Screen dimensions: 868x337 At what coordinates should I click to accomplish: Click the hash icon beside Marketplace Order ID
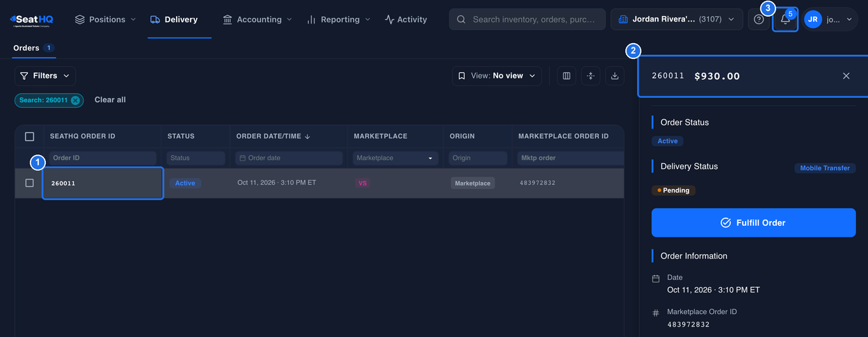[x=655, y=313]
